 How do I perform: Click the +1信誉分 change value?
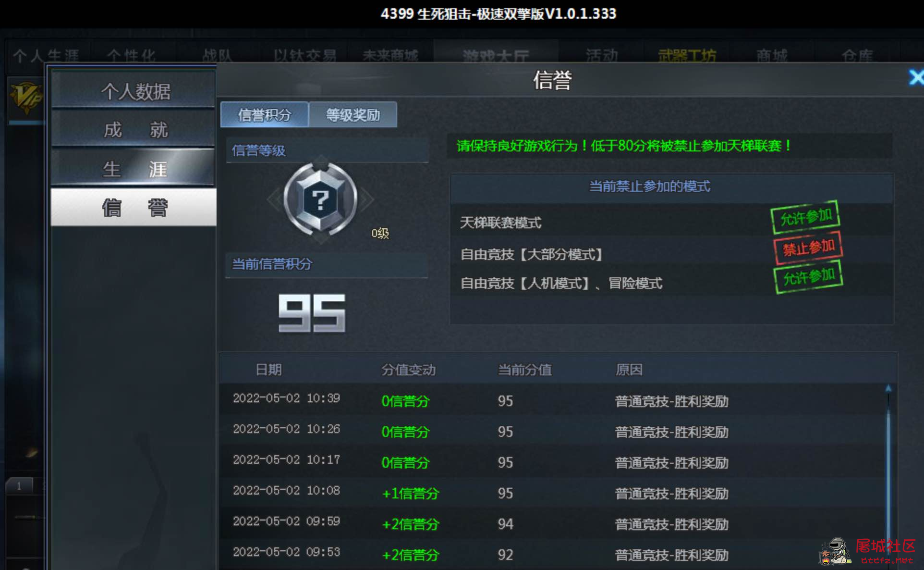point(410,493)
